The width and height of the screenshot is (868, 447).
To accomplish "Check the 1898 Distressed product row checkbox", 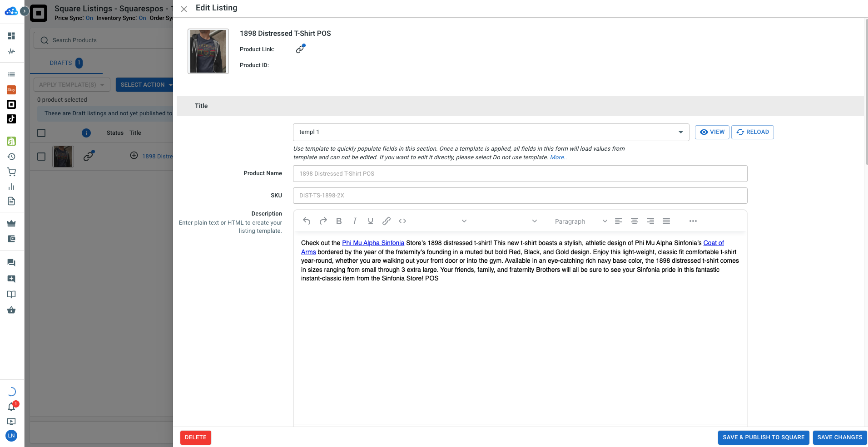I will pos(41,157).
